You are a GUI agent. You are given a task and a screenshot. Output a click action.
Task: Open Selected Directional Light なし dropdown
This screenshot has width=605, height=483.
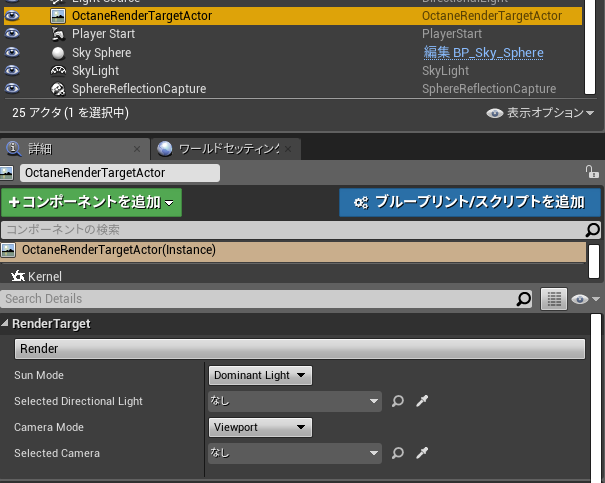[x=295, y=401]
